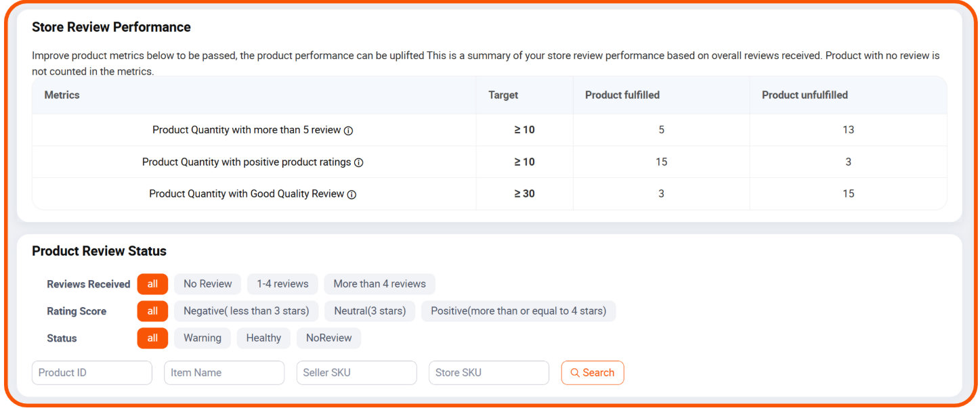Select the 1-4 reviews filter
Screen dimensions: 980x408
coord(282,284)
